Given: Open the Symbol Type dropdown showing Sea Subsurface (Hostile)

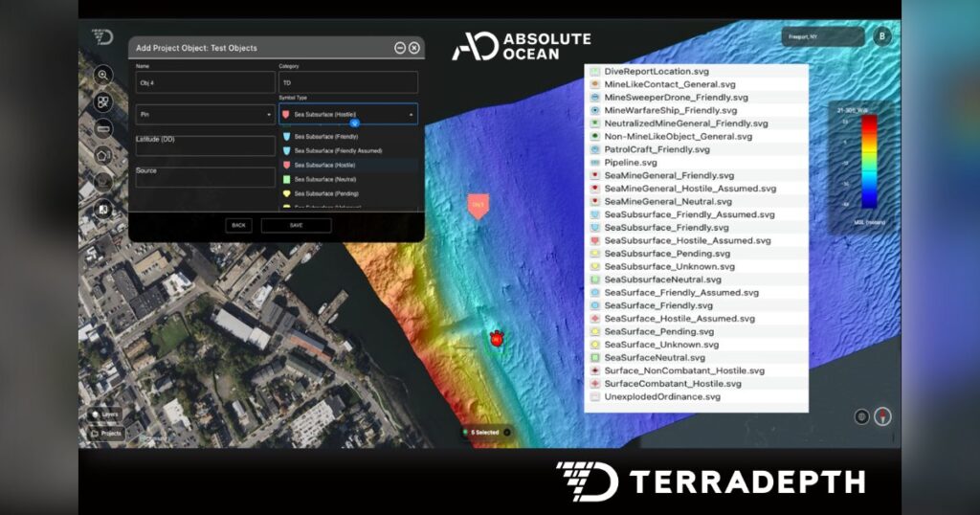Looking at the screenshot, I should click(348, 114).
